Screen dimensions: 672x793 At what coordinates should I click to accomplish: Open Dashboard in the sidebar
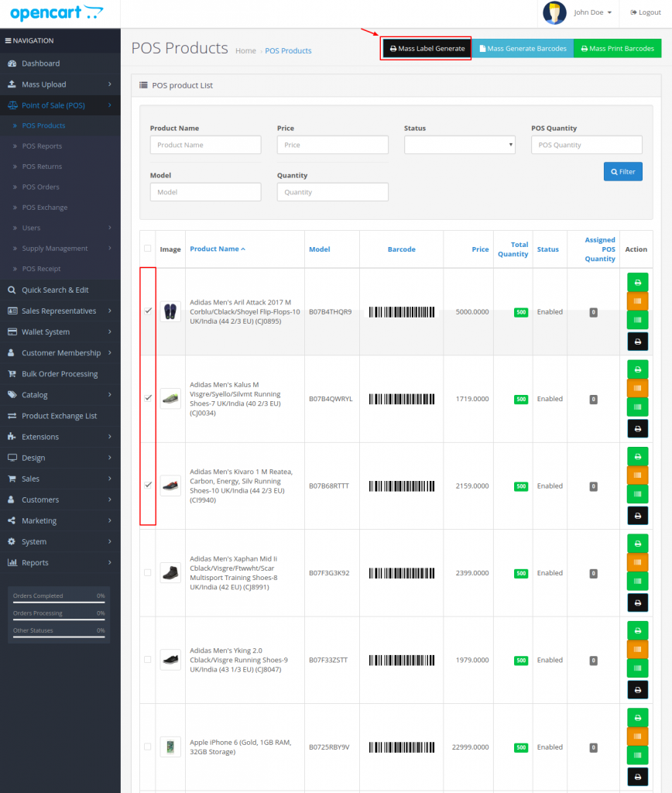tap(60, 64)
